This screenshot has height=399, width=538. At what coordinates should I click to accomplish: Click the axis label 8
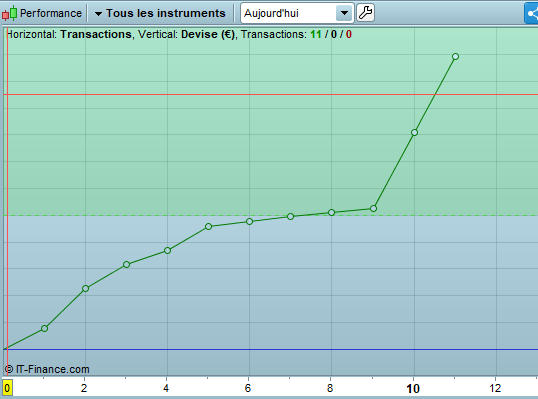tap(330, 388)
